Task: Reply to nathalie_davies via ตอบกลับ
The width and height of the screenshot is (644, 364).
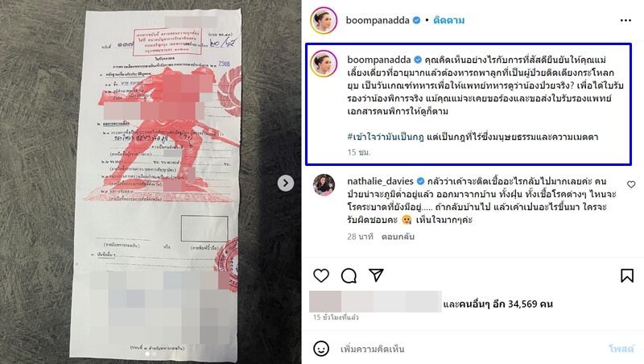Action: [x=398, y=237]
